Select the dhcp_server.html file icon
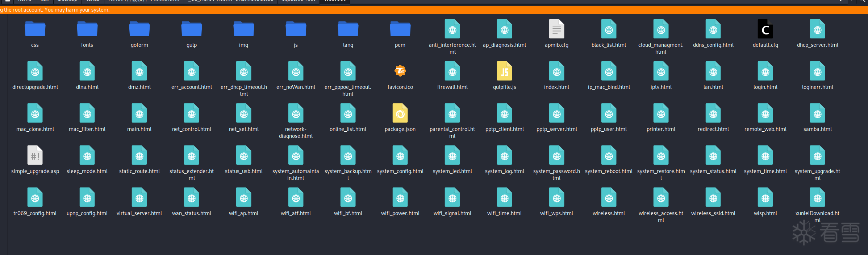The image size is (868, 255). coord(817,29)
